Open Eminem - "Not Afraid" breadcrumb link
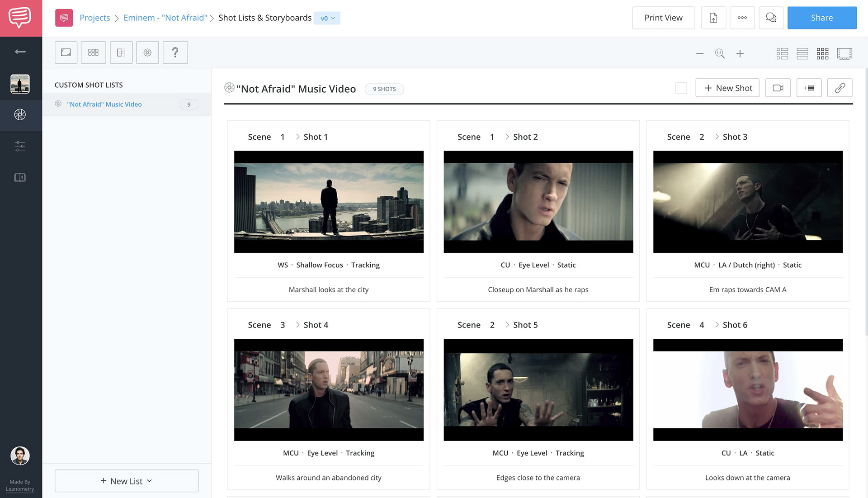The width and height of the screenshot is (868, 498). [165, 18]
